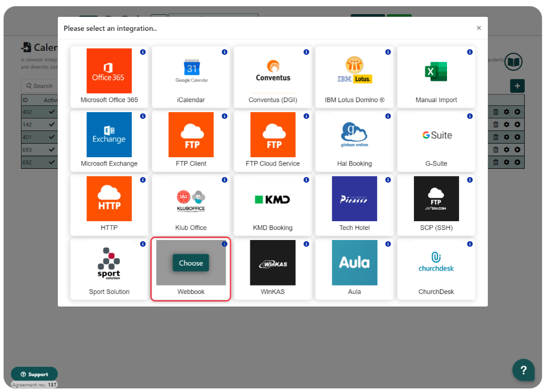543x392 pixels.
Task: Select the Aula integration logo
Action: [x=355, y=263]
